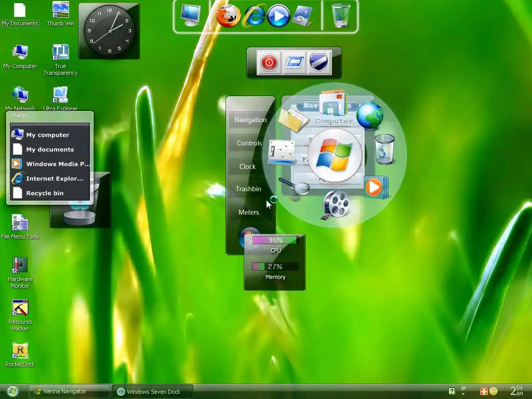This screenshot has height=399, width=532.
Task: Launch True Transparency shortcut
Action: (x=60, y=60)
